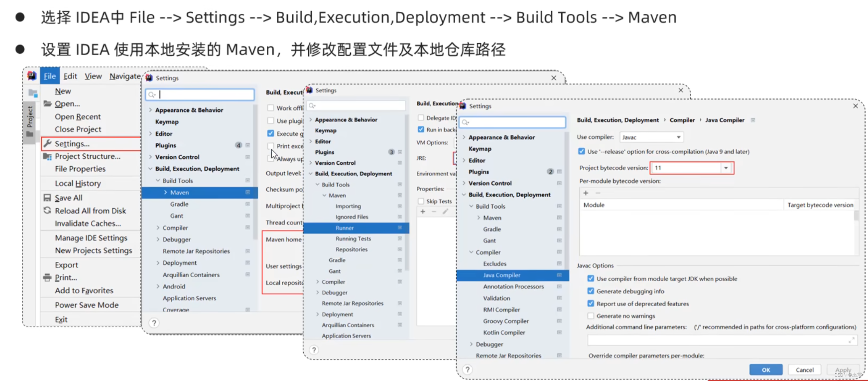868x381 pixels.
Task: Click the Reload All from Disk sync icon
Action: (47, 210)
